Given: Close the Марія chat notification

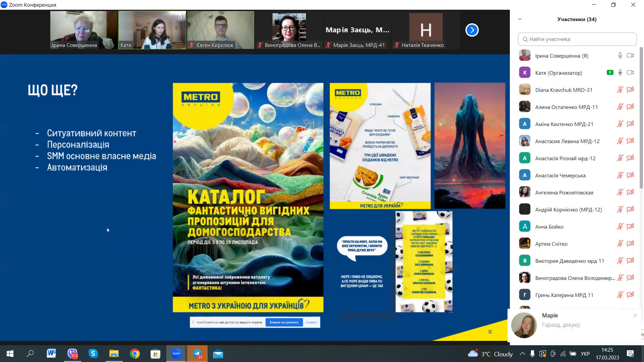Looking at the screenshot, I should [x=635, y=315].
